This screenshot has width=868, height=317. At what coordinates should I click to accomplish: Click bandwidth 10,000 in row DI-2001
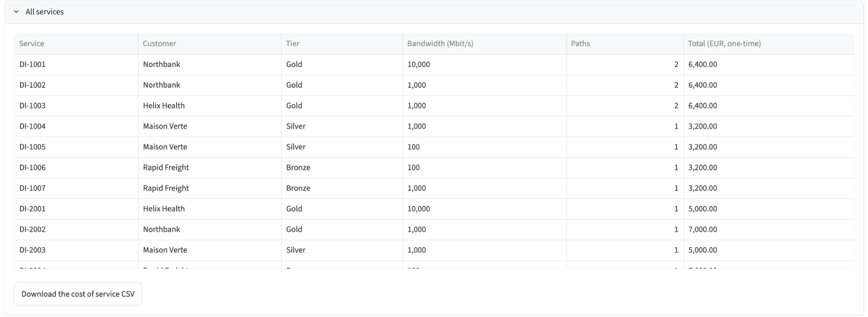[x=484, y=208]
